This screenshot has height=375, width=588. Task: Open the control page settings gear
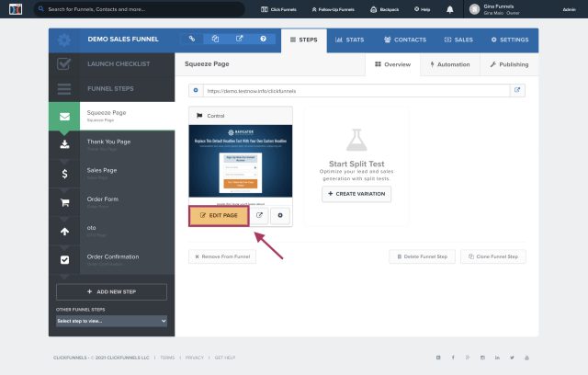280,215
